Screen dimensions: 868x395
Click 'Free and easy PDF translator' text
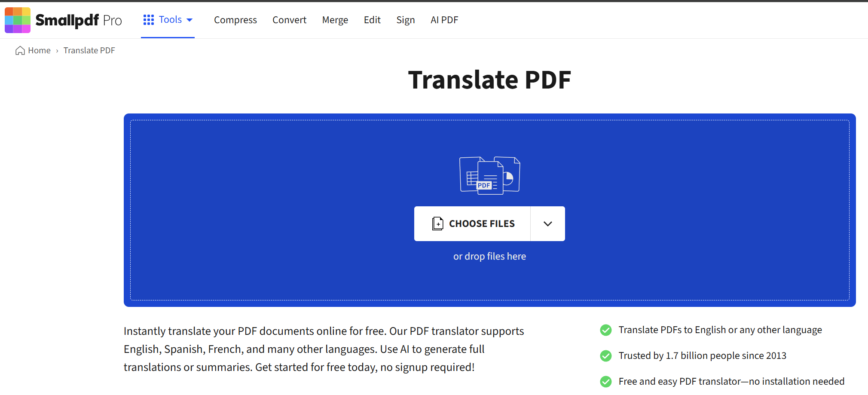[x=731, y=382]
